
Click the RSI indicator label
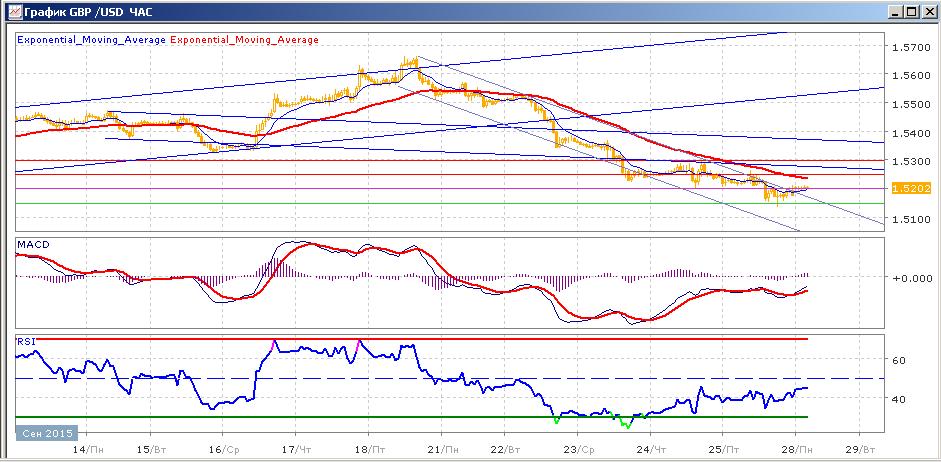click(x=26, y=341)
